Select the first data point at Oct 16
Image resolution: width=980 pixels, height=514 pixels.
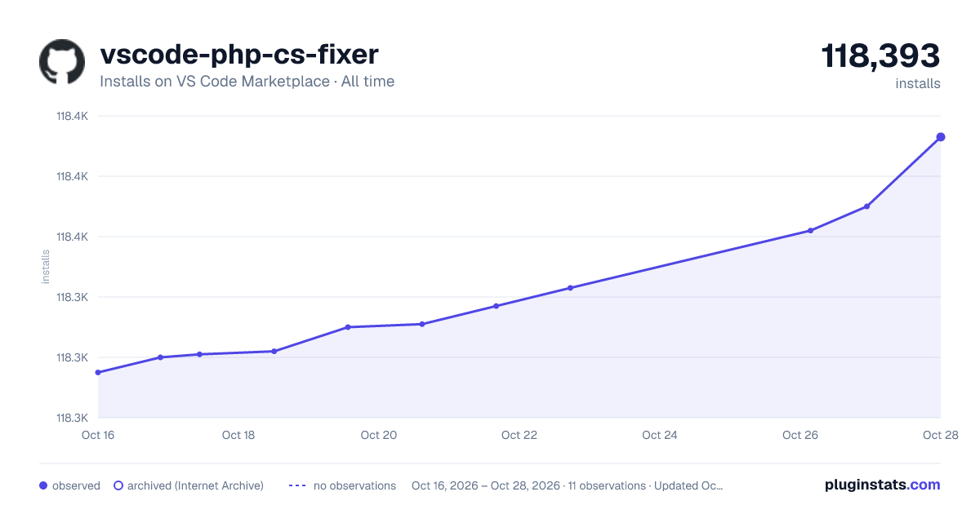98,373
